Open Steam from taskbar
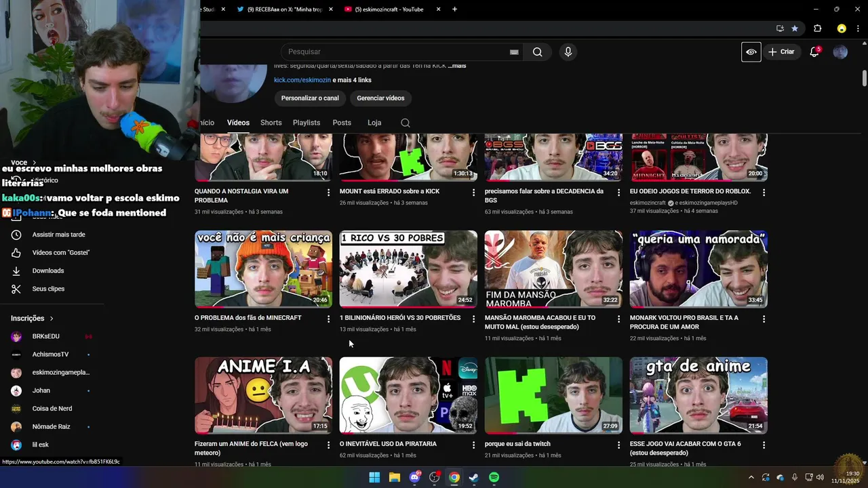The image size is (868, 488). click(474, 478)
